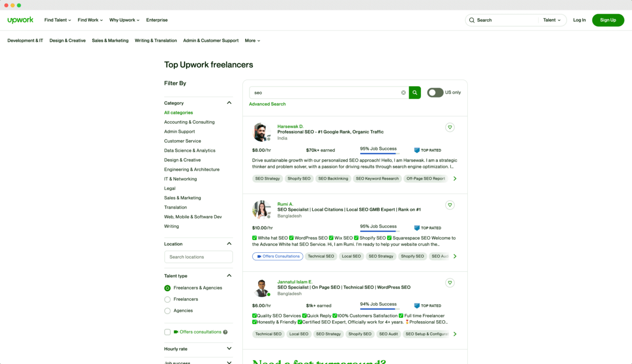Clear the seo search text

click(403, 93)
